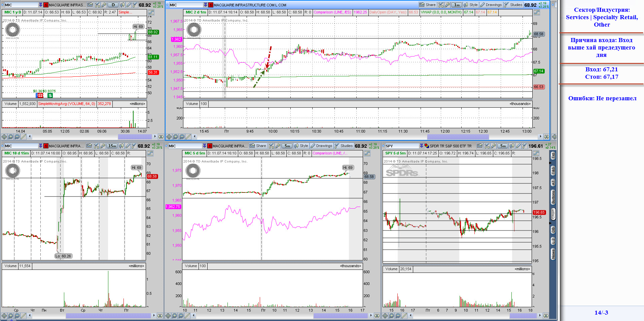The height and width of the screenshot is (321, 644).
Task: Open the L2 side tab
Action: 553,241
